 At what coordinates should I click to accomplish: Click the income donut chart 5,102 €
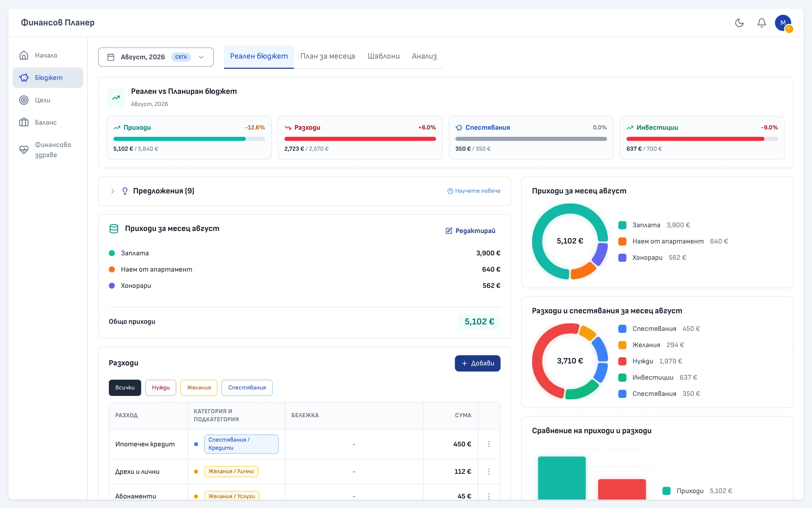pyautogui.click(x=570, y=241)
